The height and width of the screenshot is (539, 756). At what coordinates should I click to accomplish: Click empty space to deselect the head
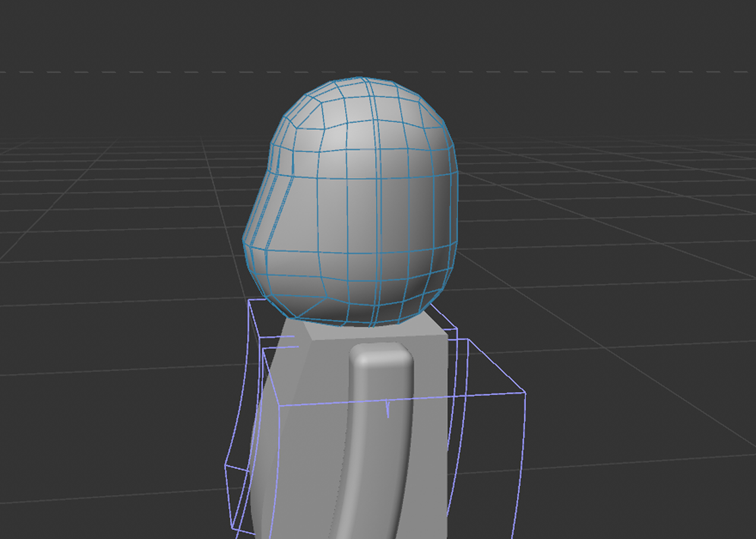point(624,178)
